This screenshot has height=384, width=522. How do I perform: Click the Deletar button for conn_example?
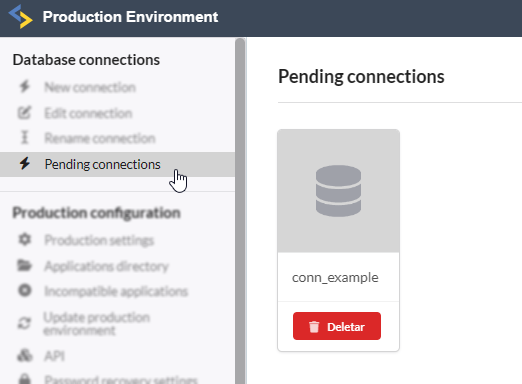point(337,326)
